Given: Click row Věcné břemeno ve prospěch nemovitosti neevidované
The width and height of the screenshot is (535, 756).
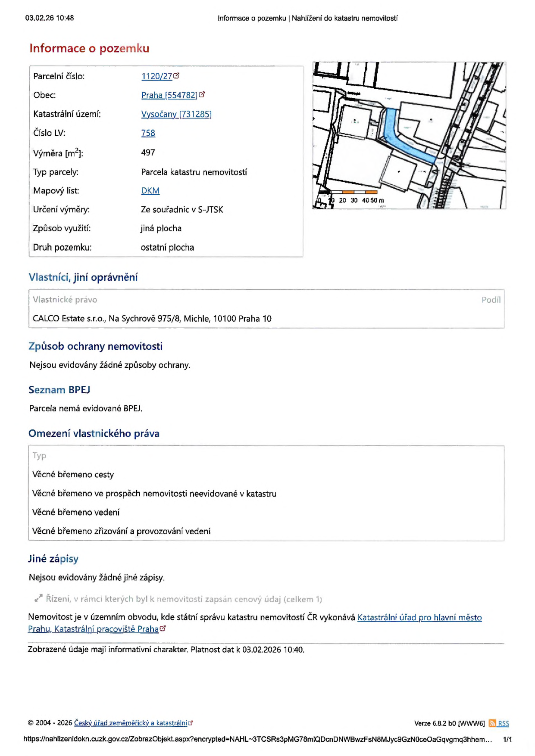Looking at the screenshot, I should coord(266,494).
